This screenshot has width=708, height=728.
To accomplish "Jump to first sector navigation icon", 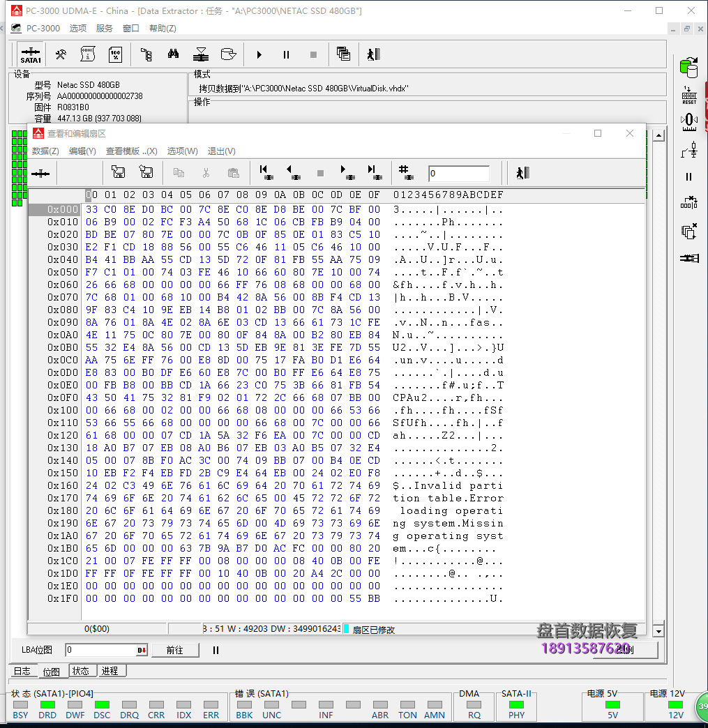I will pyautogui.click(x=266, y=173).
